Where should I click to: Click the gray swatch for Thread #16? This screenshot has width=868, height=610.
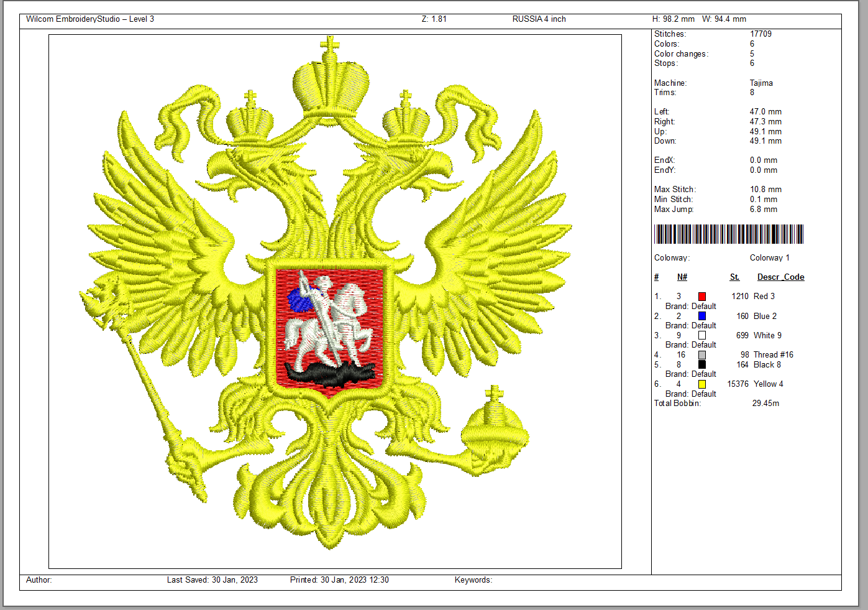point(702,355)
